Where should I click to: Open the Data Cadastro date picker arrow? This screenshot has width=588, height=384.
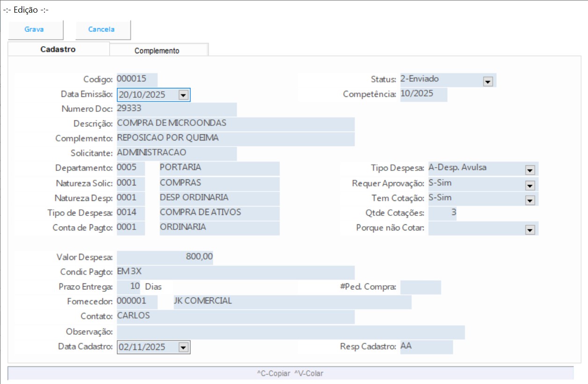pos(183,347)
